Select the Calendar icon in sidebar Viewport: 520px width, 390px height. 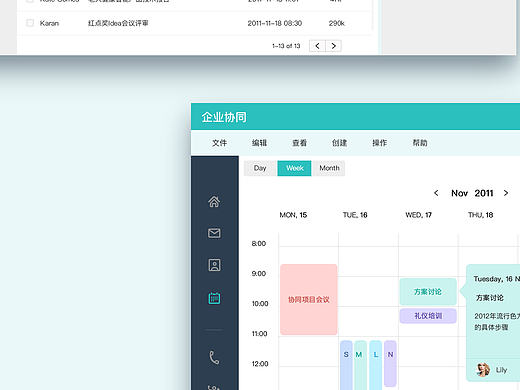214,298
